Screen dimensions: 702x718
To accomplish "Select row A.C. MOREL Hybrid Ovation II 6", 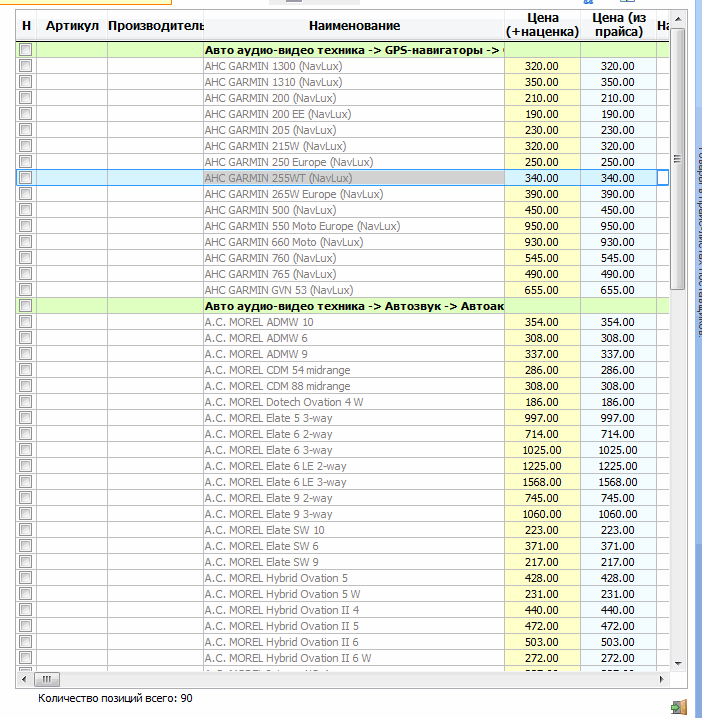I will (x=343, y=642).
